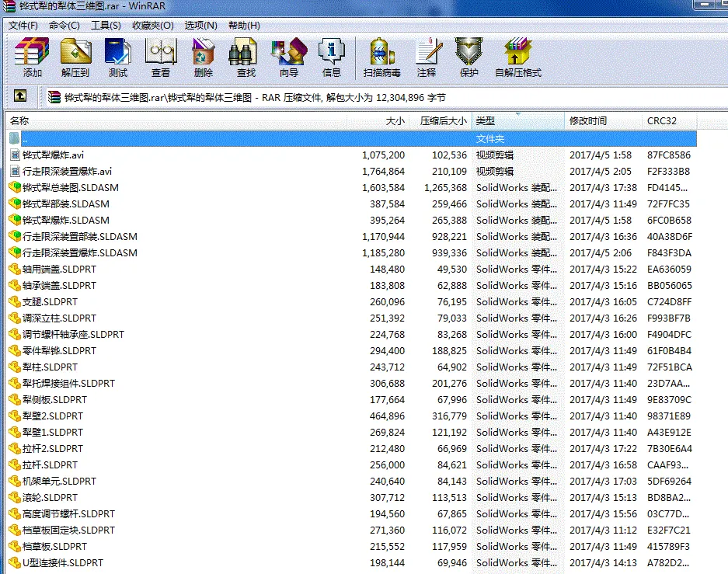Image resolution: width=728 pixels, height=574 pixels.
Task: Select file 调节螺杆轴承座.SLDPRT
Action: 73,335
